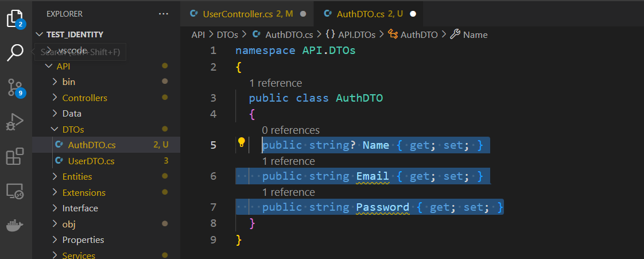
Task: Open the Search view icon
Action: click(15, 53)
